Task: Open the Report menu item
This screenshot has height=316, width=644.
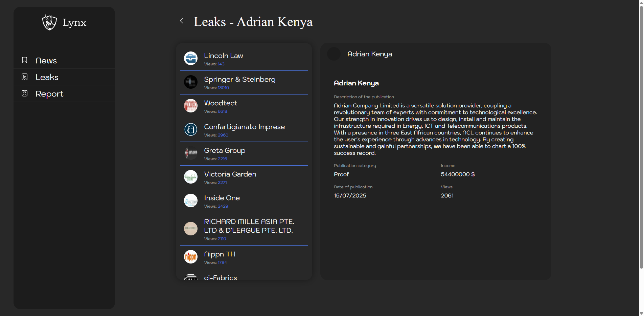Action: click(x=49, y=94)
